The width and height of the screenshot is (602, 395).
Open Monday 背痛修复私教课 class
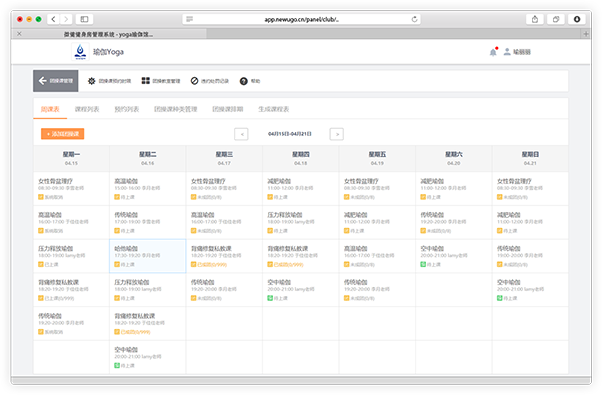(71, 290)
